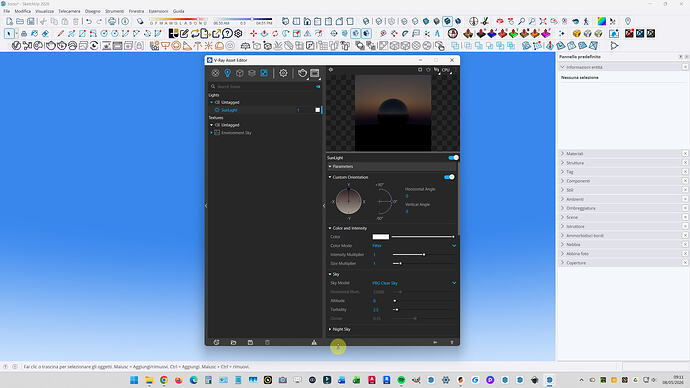Select the SketchUp Select arrow tool
The height and width of the screenshot is (388, 690).
(x=9, y=33)
